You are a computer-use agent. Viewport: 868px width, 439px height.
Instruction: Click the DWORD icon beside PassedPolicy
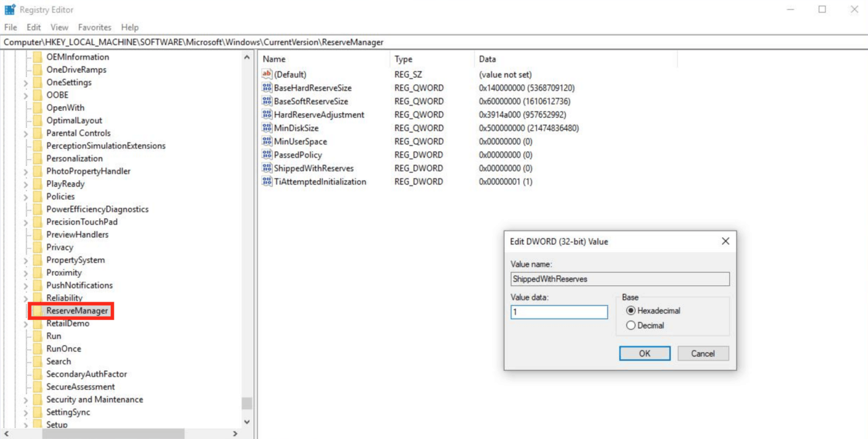[267, 154]
